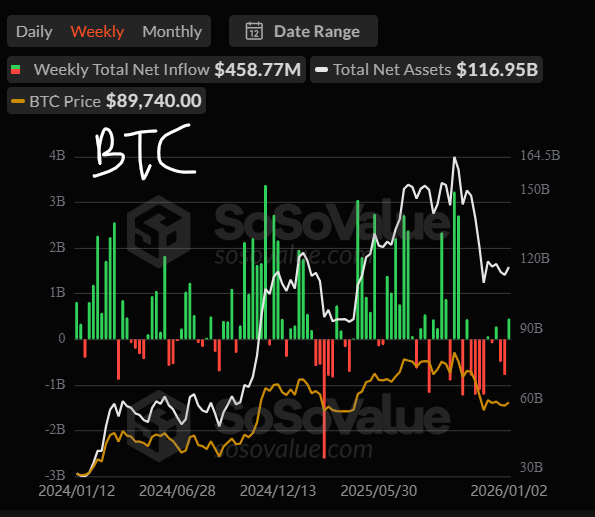This screenshot has height=517, width=595.
Task: Click the 1B left axis label
Action: 57,293
